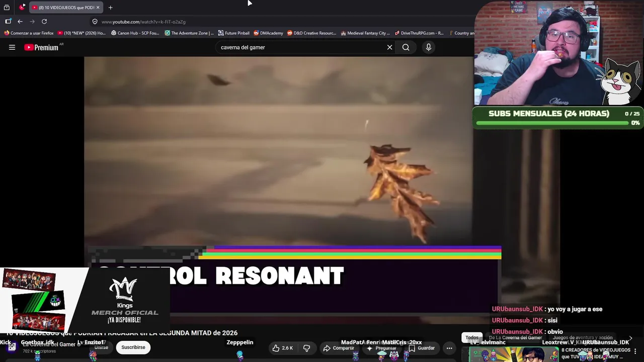644x362 pixels.
Task: Open the 'DriveThruRPG.com' bookmark
Action: point(419,33)
